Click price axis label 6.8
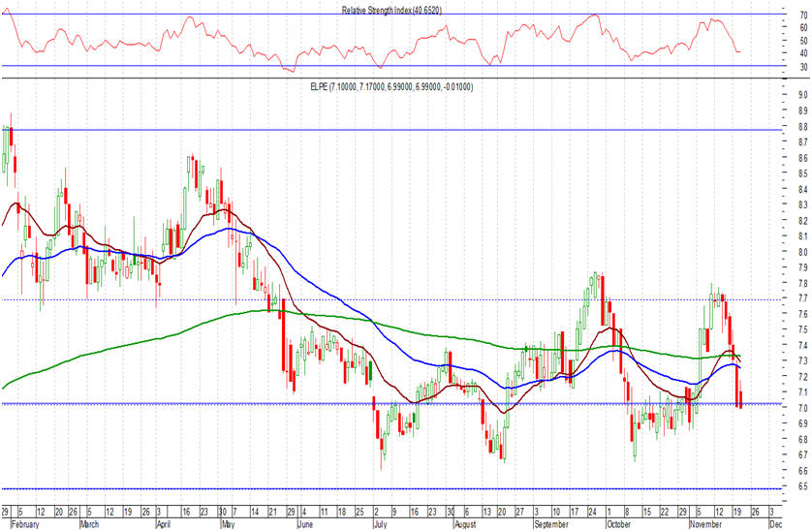This screenshot has width=812, height=531. [x=802, y=439]
